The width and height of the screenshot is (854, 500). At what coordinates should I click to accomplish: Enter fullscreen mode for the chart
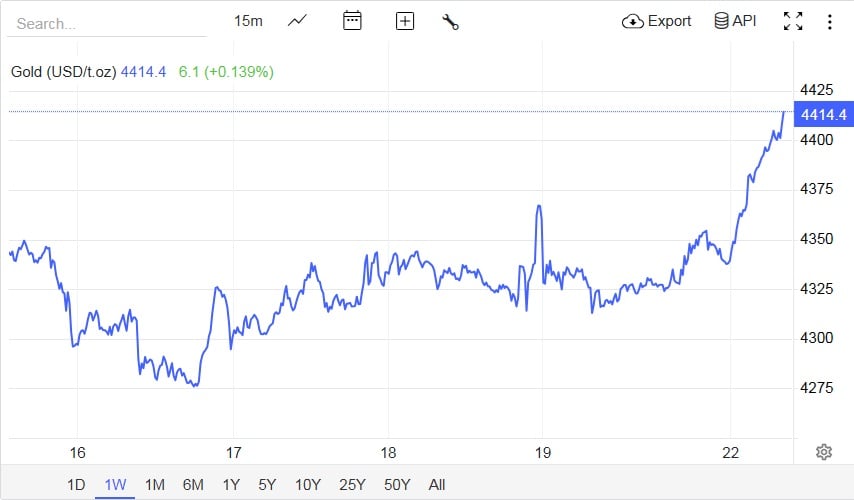point(793,21)
